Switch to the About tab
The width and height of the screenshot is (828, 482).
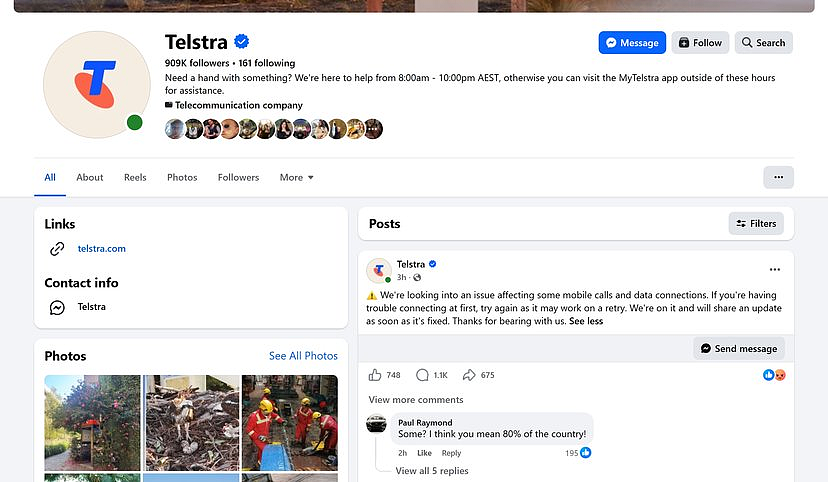point(90,177)
